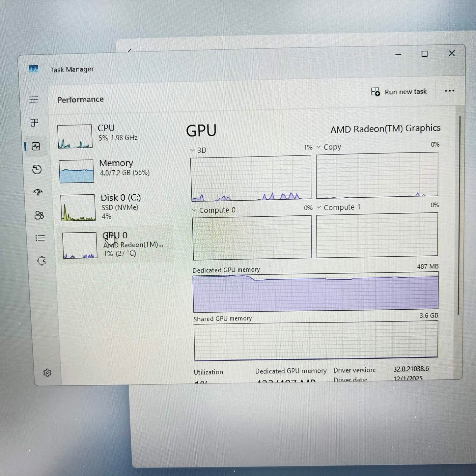Click the '487 MB' dedicated memory value

428,266
